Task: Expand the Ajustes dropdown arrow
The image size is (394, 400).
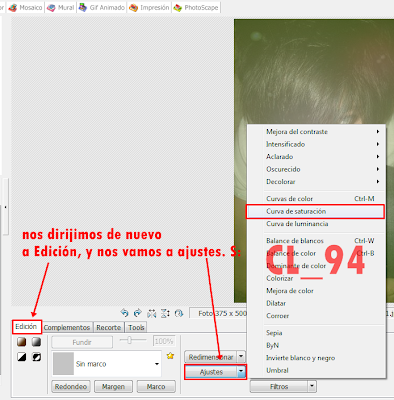Action: coord(241,372)
